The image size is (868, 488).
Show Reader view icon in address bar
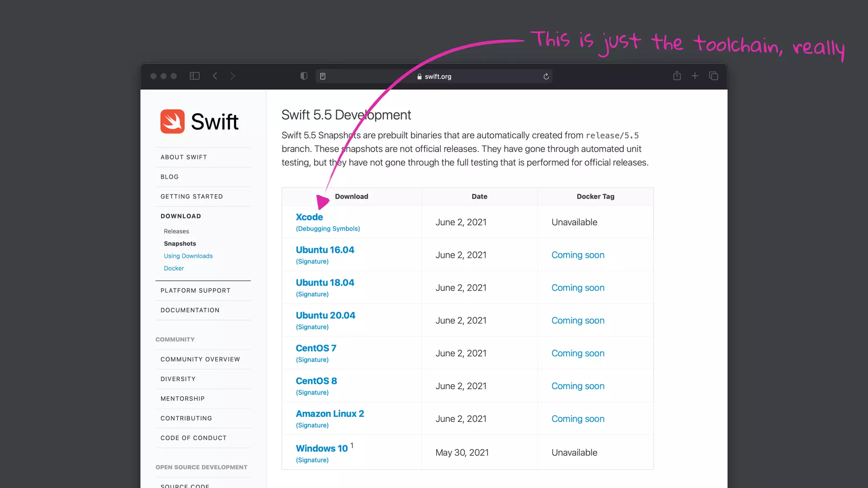323,76
